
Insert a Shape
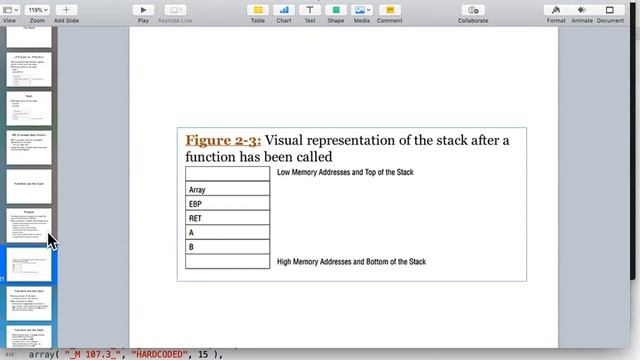click(336, 10)
